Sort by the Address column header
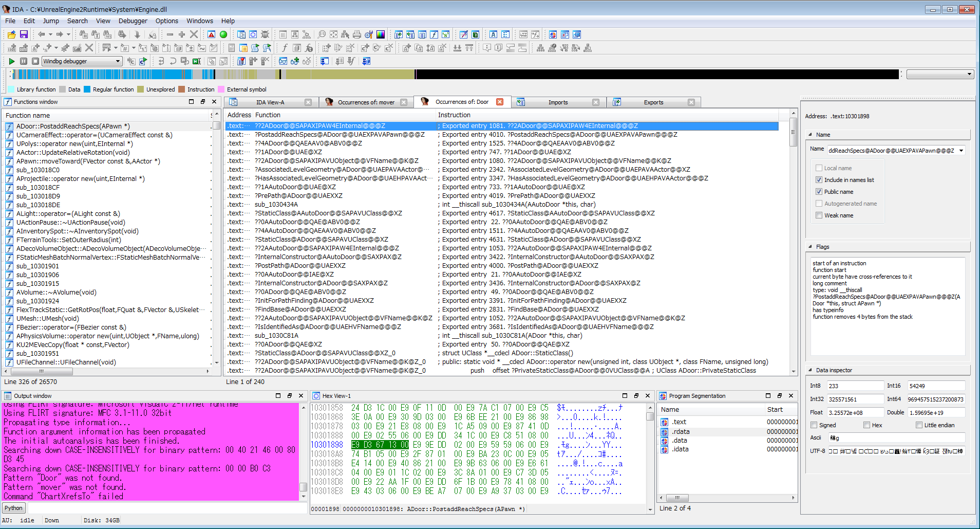Viewport: 980px width, 529px height. (x=239, y=115)
